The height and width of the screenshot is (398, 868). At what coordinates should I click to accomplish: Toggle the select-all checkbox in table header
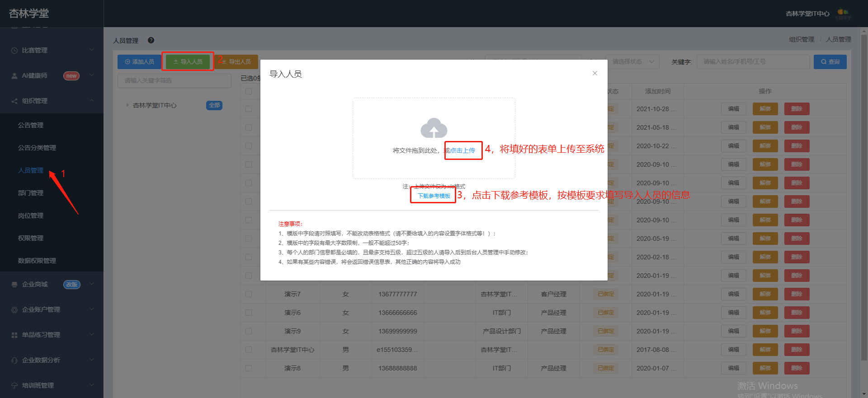coord(249,91)
